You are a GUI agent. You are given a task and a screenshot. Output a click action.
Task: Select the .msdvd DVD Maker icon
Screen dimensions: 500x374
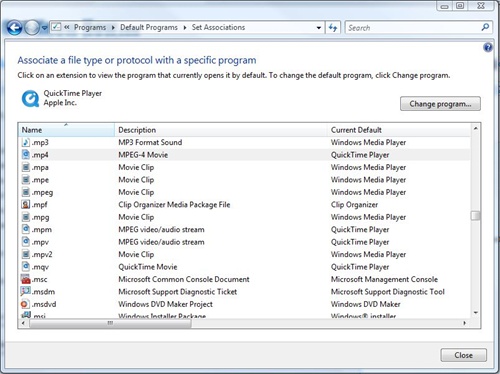pos(25,304)
